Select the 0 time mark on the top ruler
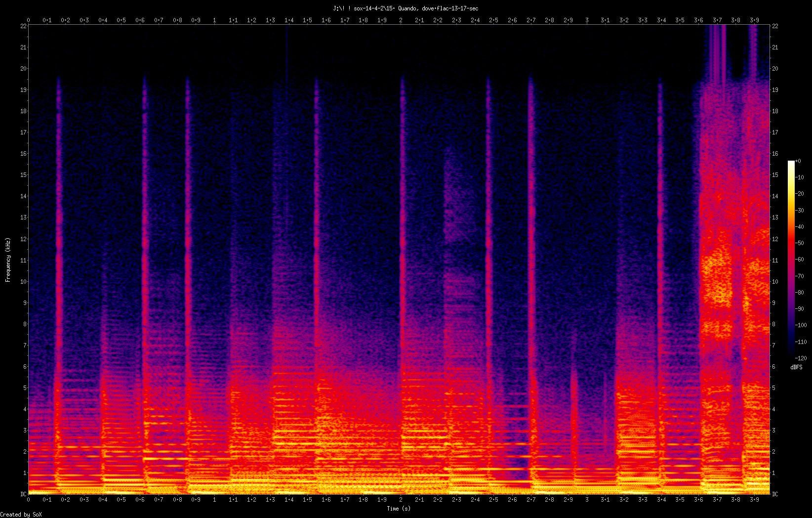This screenshot has height=518, width=812. (x=29, y=20)
